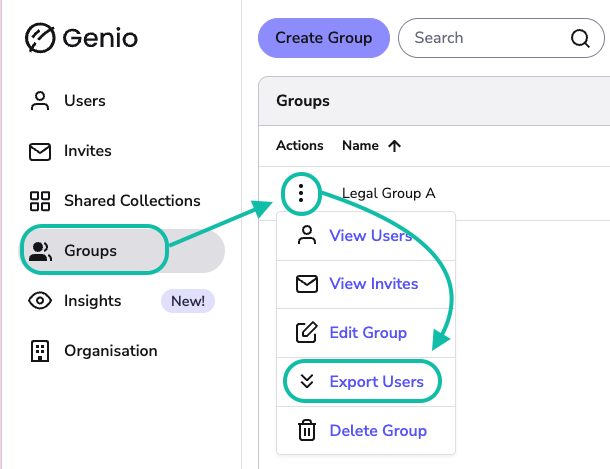The height and width of the screenshot is (469, 610).
Task: Focus the Search input field
Action: (501, 38)
